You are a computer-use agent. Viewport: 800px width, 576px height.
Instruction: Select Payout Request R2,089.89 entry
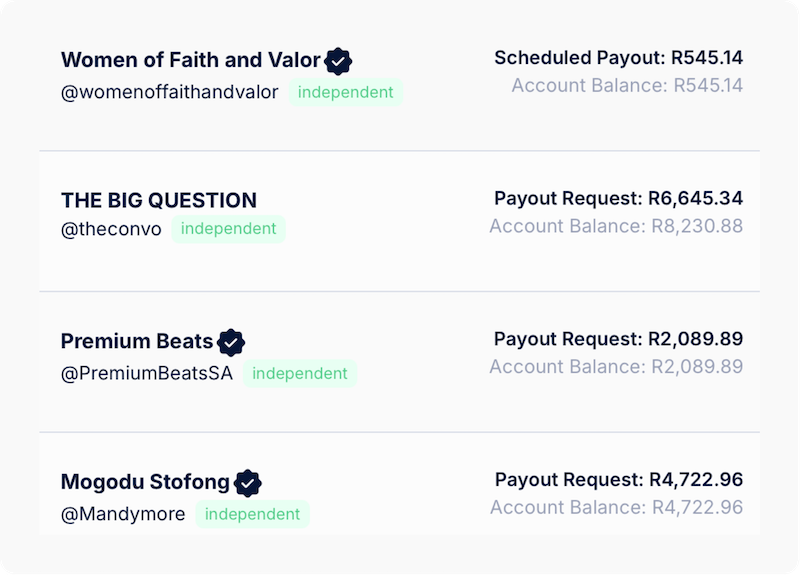618,339
